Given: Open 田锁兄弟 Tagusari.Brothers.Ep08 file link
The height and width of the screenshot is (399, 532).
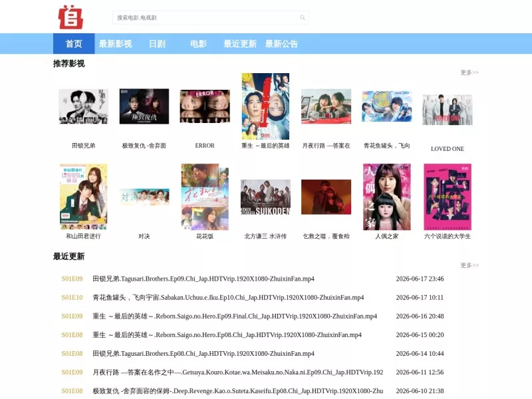Looking at the screenshot, I should pyautogui.click(x=203, y=354).
